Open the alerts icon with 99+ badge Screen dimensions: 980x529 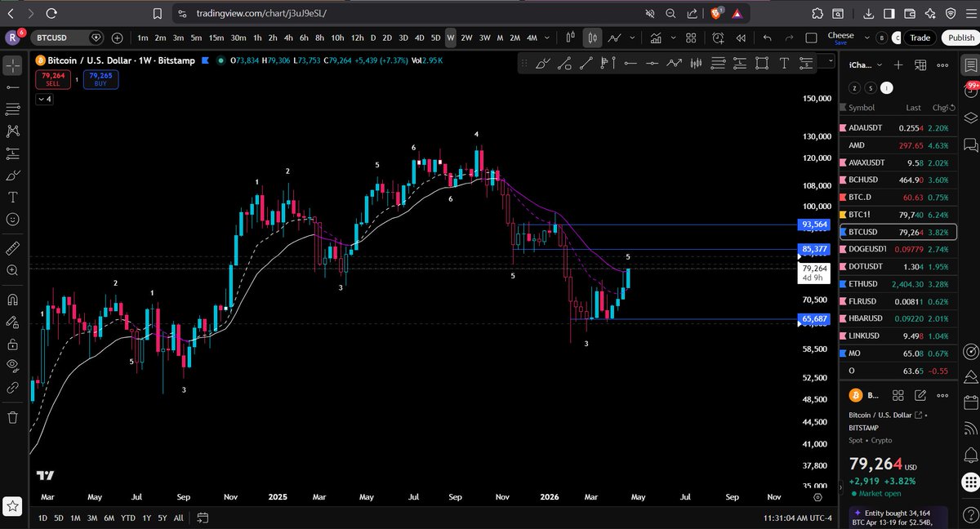click(971, 91)
